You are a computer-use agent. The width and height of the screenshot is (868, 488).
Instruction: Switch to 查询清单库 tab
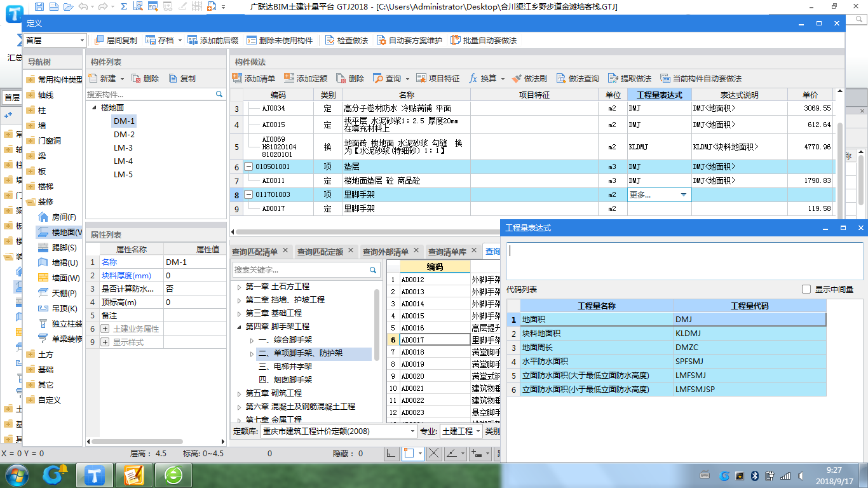click(447, 252)
